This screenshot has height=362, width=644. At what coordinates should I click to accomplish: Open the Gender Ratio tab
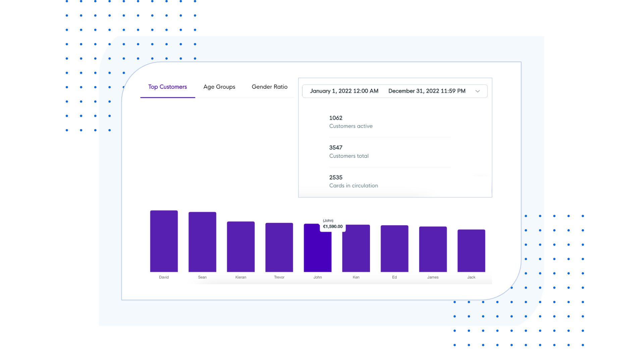(x=269, y=87)
